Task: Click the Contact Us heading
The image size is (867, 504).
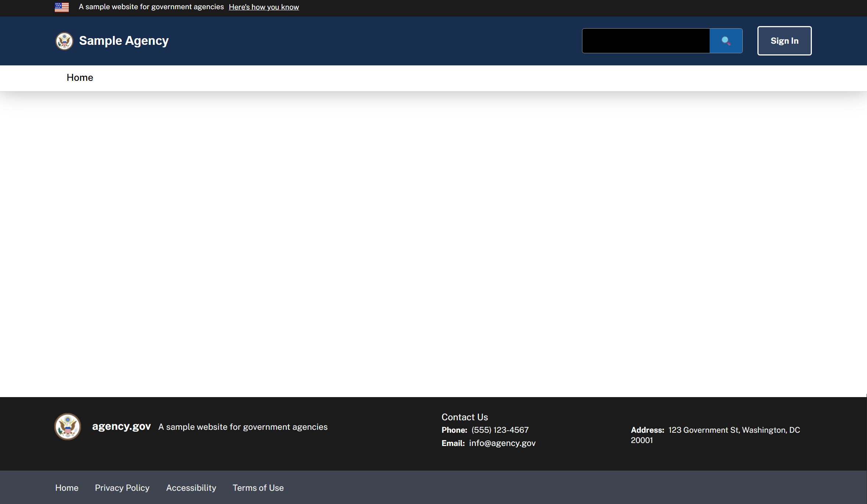Action: pos(464,417)
